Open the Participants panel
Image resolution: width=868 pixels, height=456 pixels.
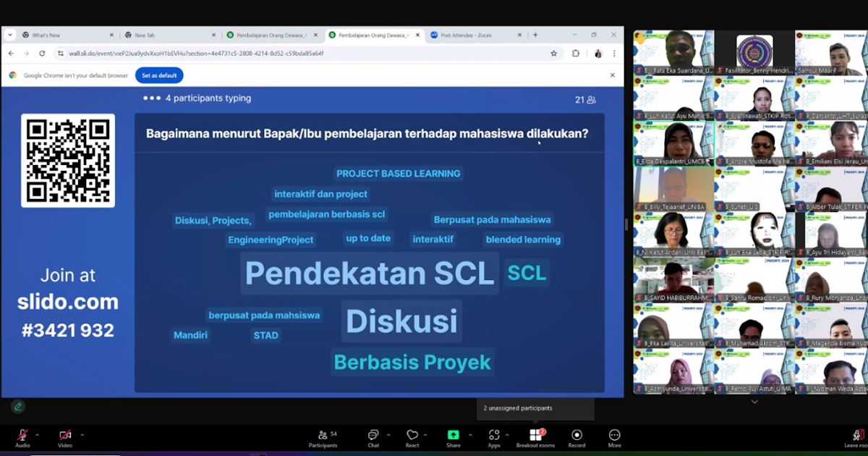click(323, 435)
